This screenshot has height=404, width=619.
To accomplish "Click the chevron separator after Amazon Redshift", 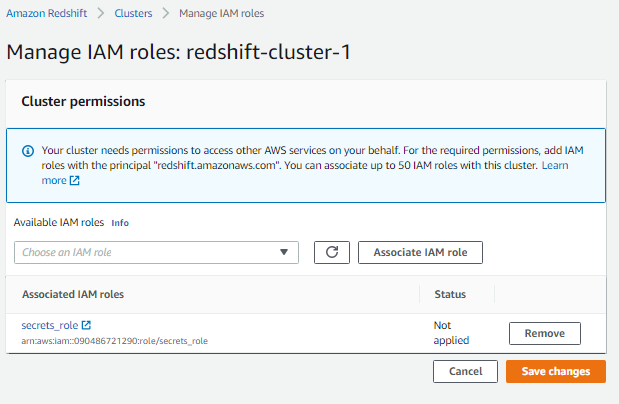I will (101, 13).
